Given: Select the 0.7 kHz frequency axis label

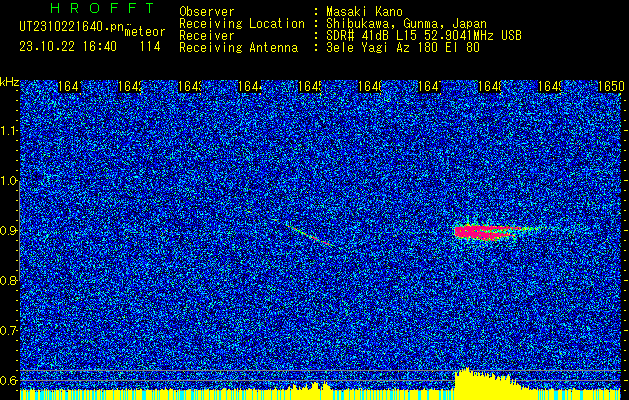Looking at the screenshot, I should [x=9, y=330].
